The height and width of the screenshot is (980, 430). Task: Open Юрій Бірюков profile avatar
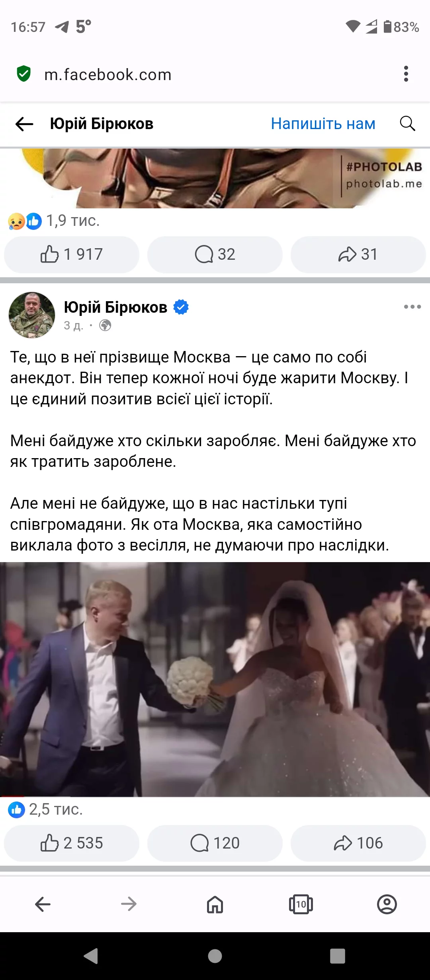32,315
